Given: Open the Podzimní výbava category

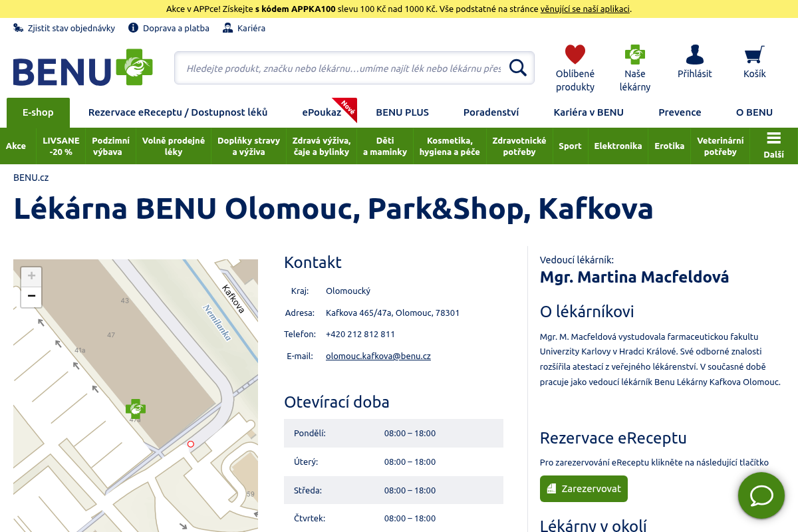Looking at the screenshot, I should tap(111, 146).
